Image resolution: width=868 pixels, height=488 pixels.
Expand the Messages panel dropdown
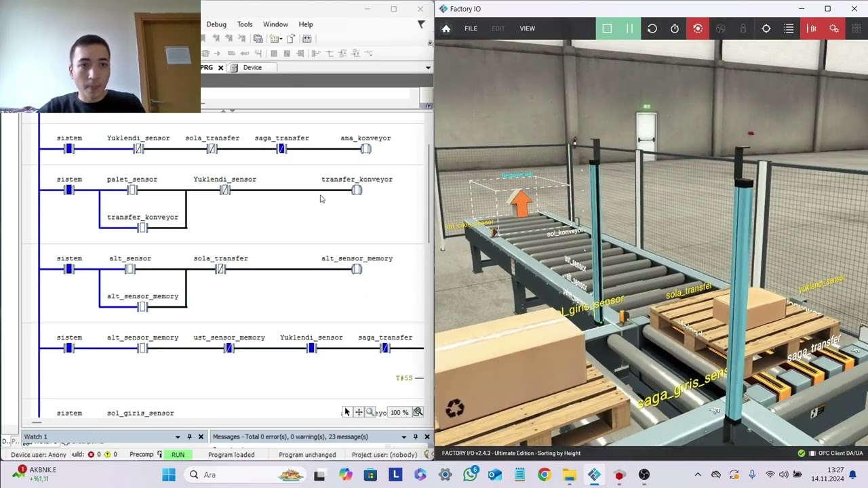click(x=403, y=437)
